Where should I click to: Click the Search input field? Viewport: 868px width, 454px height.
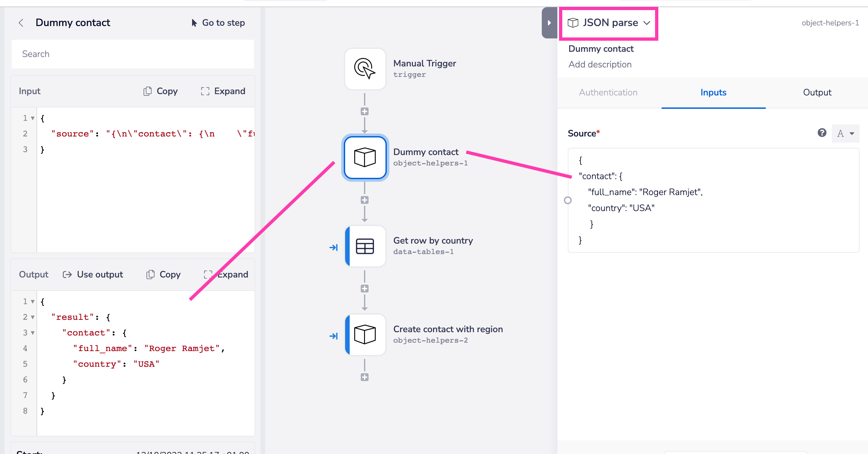(x=133, y=54)
